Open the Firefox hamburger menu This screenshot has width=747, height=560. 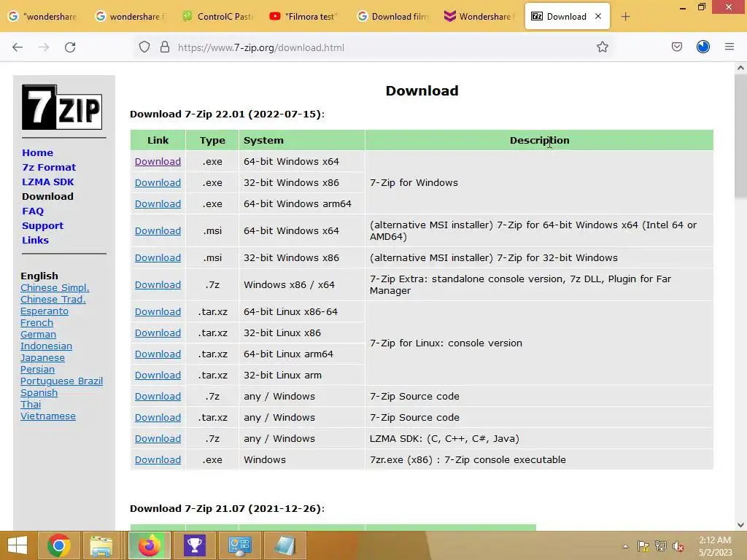(x=729, y=47)
